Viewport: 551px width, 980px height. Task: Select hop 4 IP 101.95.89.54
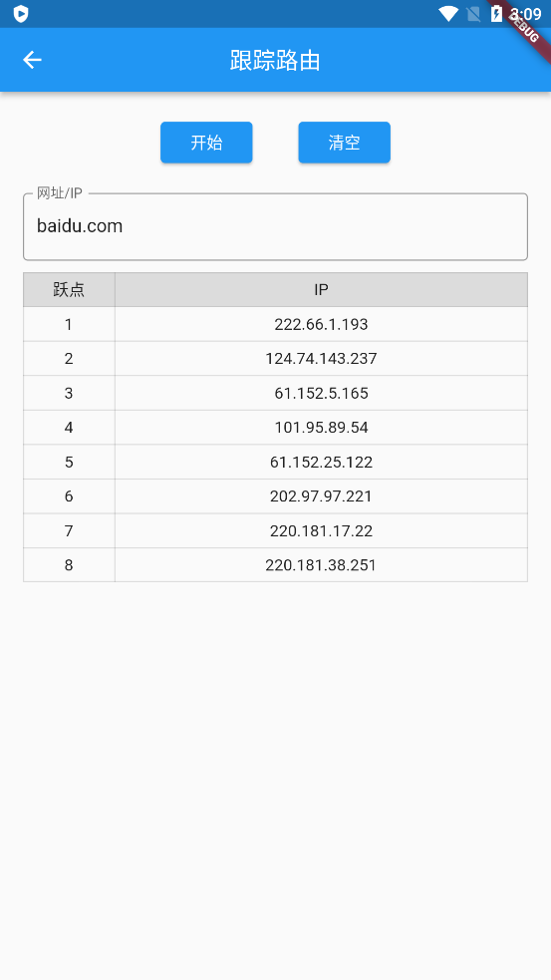point(321,428)
